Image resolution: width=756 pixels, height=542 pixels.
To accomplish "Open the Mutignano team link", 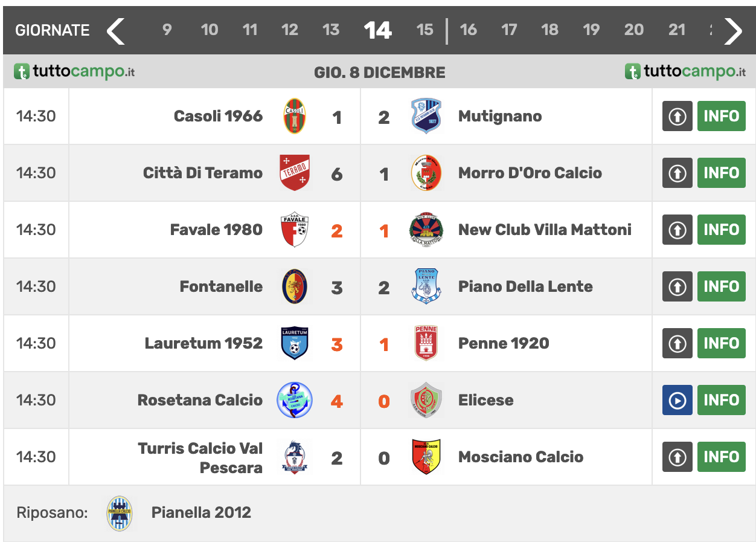I will [500, 116].
